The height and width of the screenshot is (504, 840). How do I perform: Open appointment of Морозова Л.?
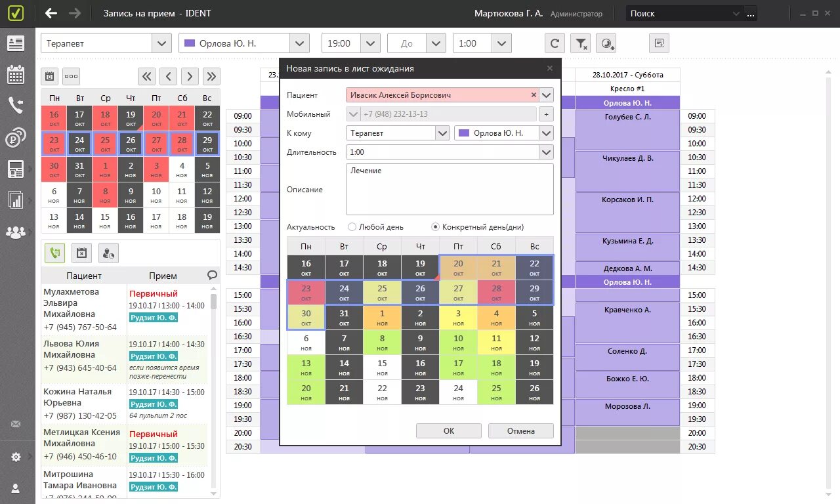[627, 412]
